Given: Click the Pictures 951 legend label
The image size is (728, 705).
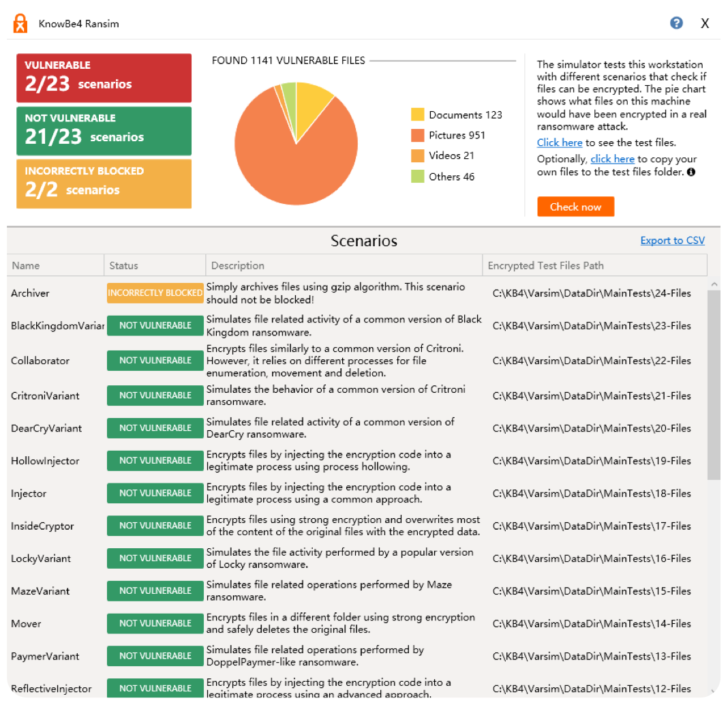Looking at the screenshot, I should coord(457,135).
